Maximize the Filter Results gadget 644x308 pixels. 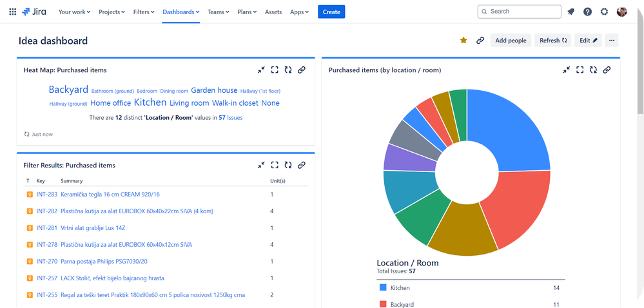[275, 165]
